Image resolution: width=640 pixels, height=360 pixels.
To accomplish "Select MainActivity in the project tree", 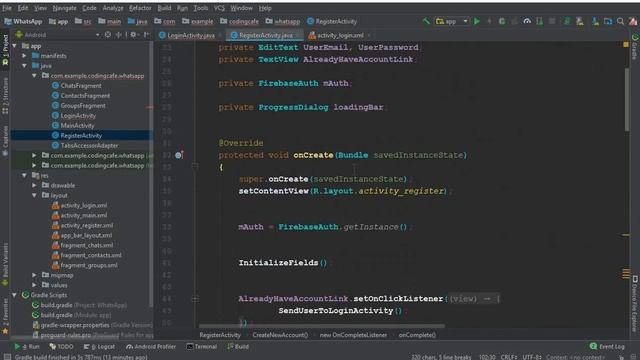I will [x=77, y=126].
